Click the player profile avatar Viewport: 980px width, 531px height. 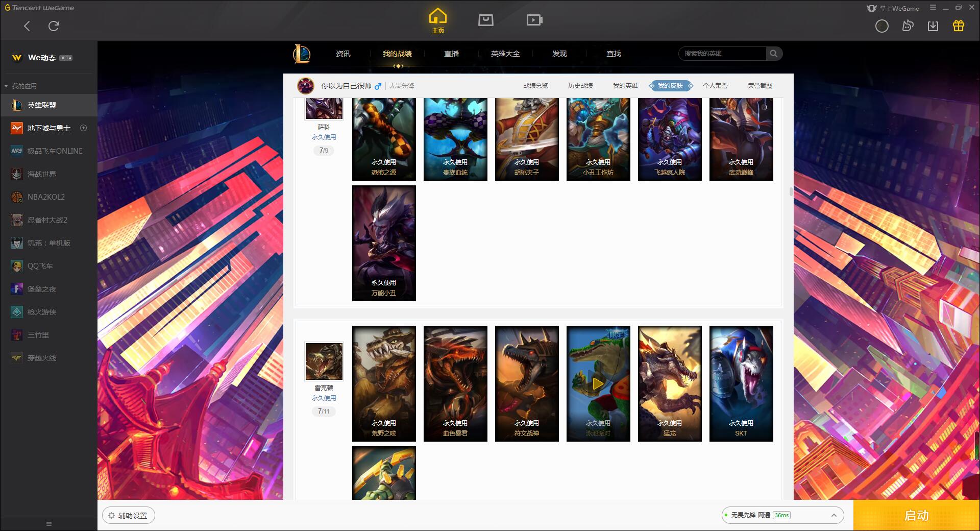pos(306,86)
